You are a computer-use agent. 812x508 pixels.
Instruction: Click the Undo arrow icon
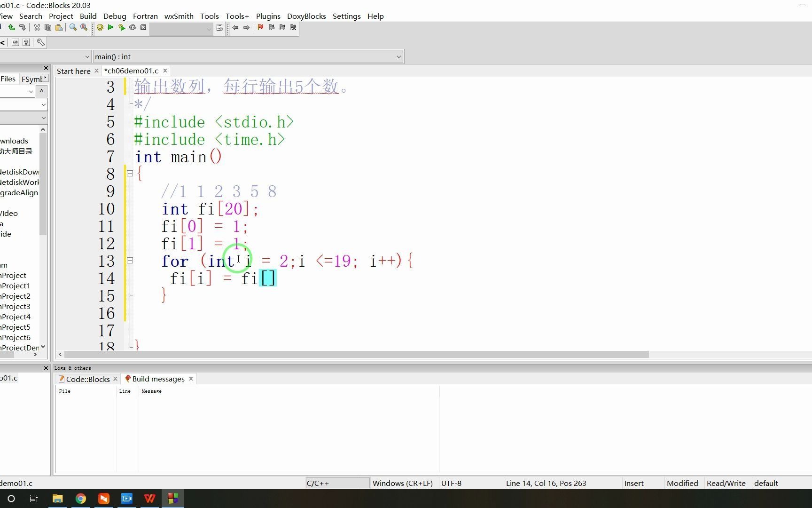[x=12, y=28]
